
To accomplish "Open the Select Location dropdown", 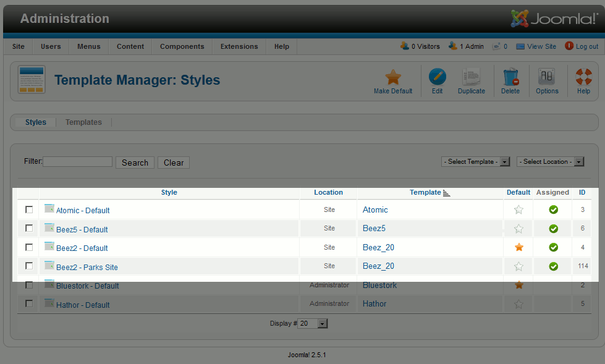I will [x=550, y=162].
